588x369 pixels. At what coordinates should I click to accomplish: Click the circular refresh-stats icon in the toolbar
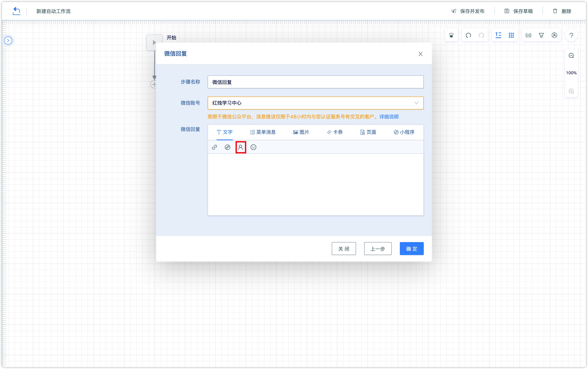point(528,35)
